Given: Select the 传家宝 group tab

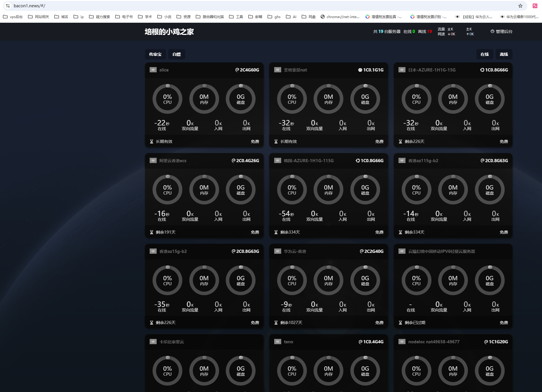Looking at the screenshot, I should [x=155, y=54].
